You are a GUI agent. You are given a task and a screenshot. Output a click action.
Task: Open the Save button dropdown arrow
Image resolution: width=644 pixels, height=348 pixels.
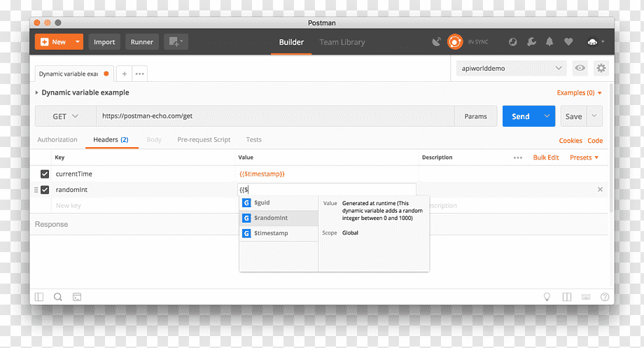(x=594, y=116)
